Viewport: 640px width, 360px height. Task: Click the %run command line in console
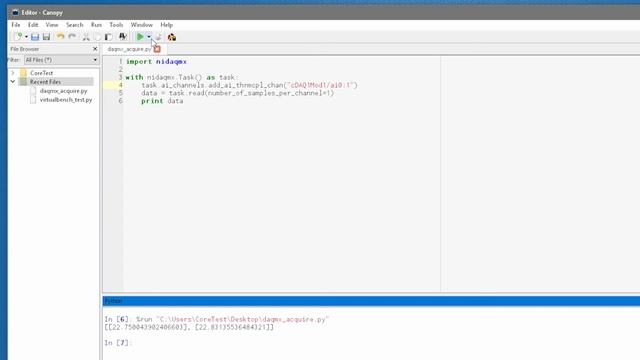point(216,319)
